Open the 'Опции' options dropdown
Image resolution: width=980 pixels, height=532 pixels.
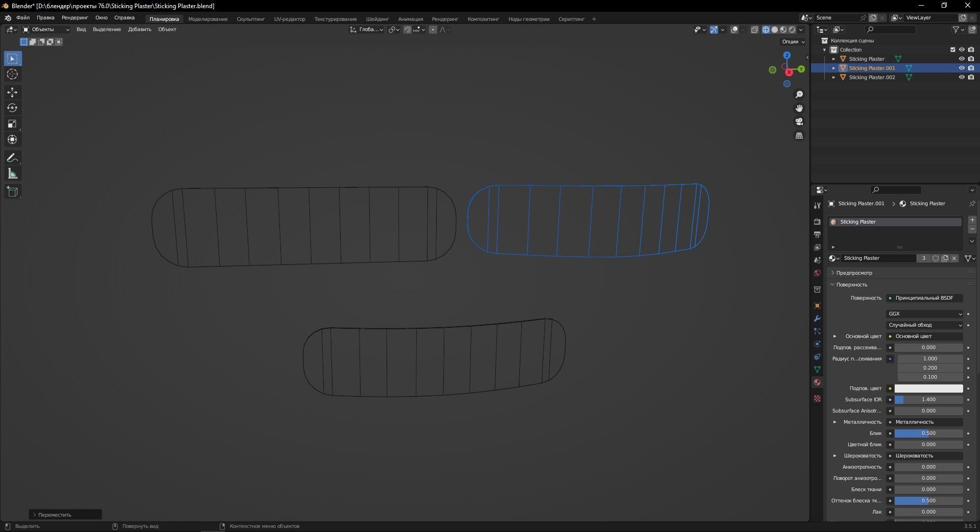(x=793, y=42)
